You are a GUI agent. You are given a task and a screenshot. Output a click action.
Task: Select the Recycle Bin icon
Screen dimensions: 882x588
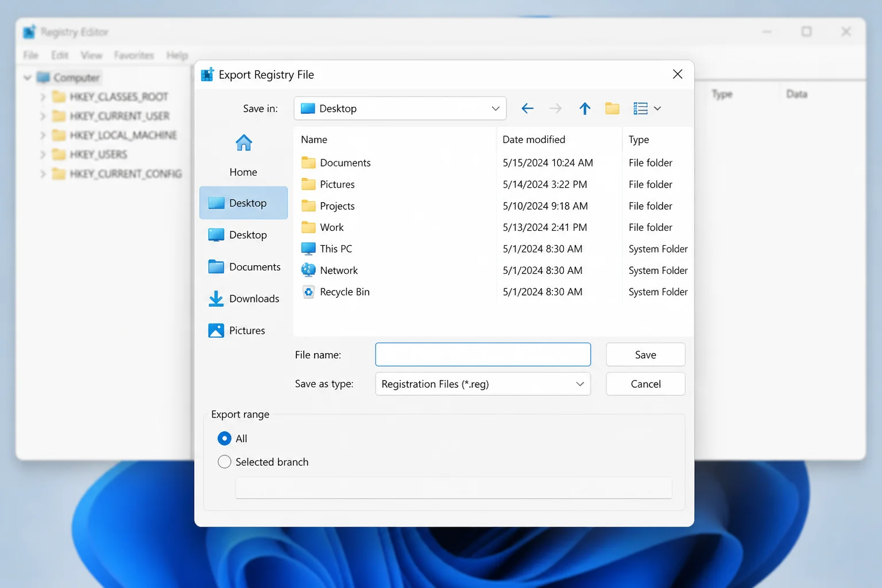(308, 292)
